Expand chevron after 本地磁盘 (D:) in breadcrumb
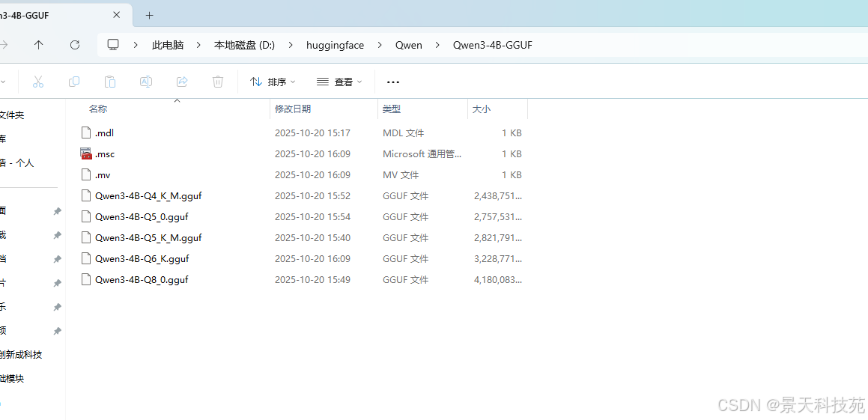The image size is (868, 420). tap(291, 46)
